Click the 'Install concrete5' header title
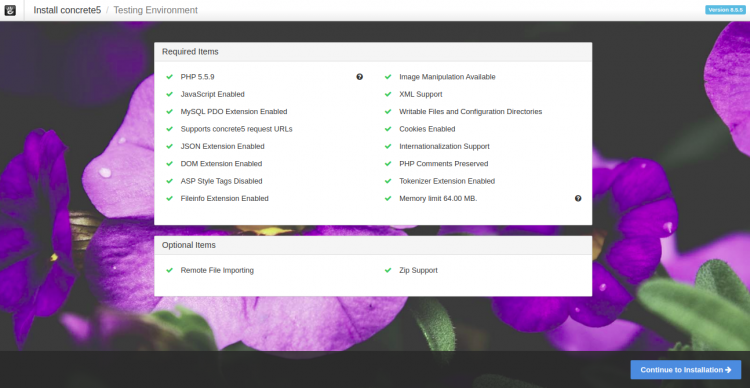750x388 pixels. (x=67, y=10)
